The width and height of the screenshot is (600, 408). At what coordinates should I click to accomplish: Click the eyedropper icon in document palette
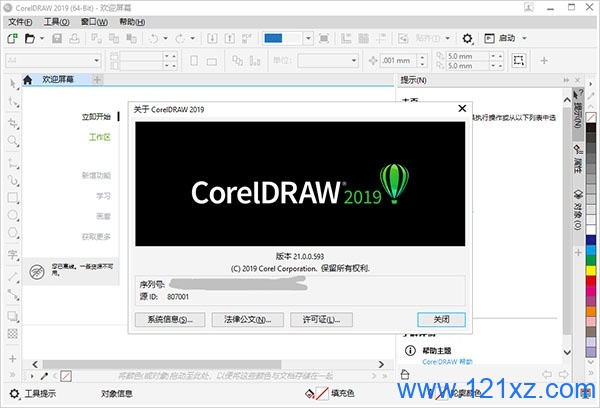click(44, 376)
